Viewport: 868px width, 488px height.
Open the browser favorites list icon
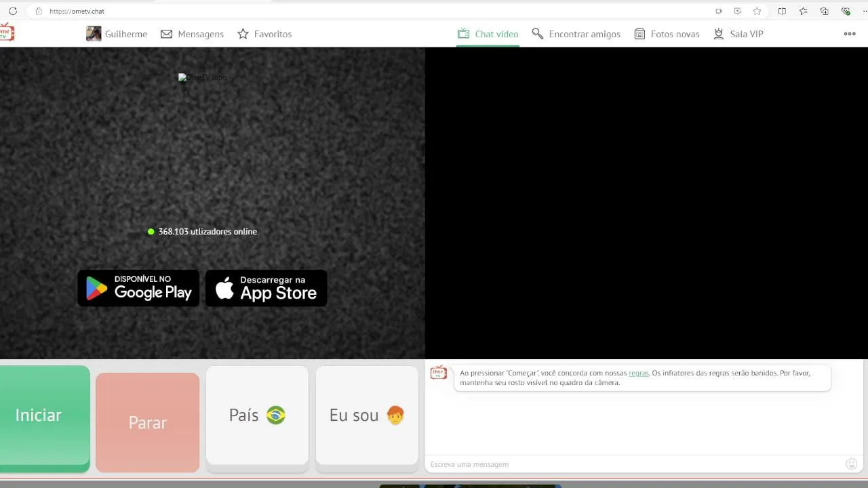[x=804, y=11]
